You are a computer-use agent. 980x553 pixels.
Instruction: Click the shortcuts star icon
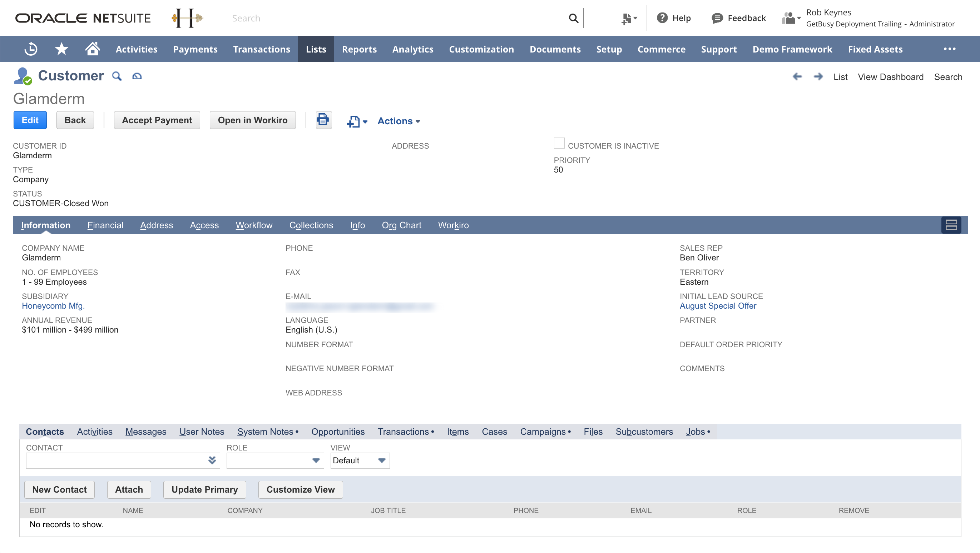click(61, 49)
